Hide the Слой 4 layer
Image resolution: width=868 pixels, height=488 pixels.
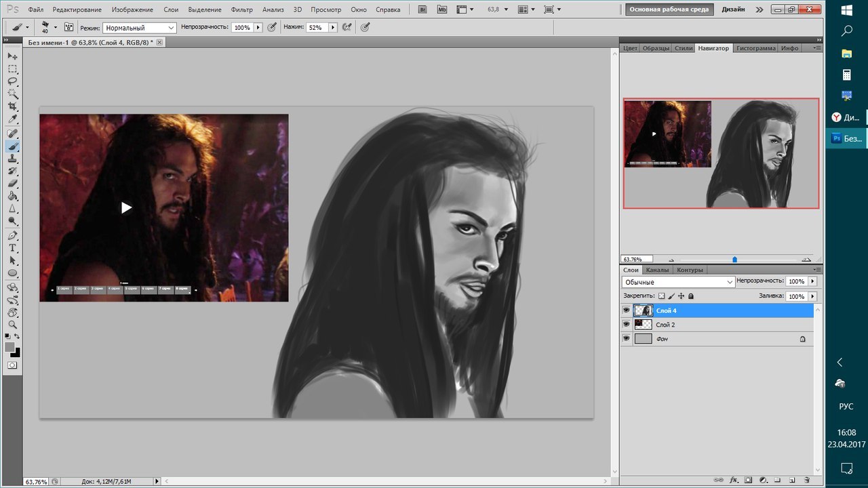point(626,310)
